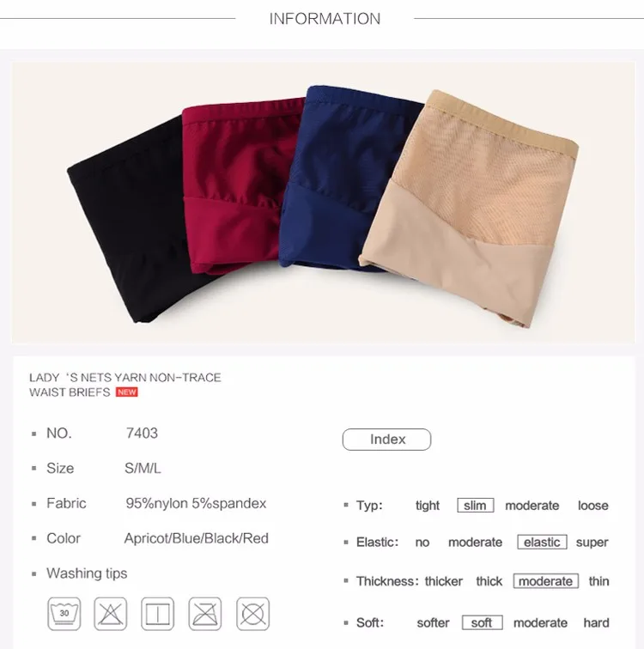
Task: Click the red NEW badge
Action: (x=126, y=392)
